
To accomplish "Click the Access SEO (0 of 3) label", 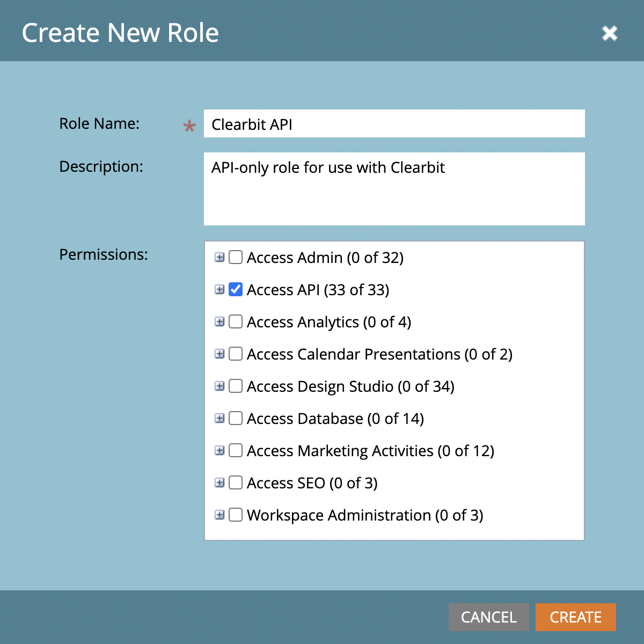I will (312, 483).
